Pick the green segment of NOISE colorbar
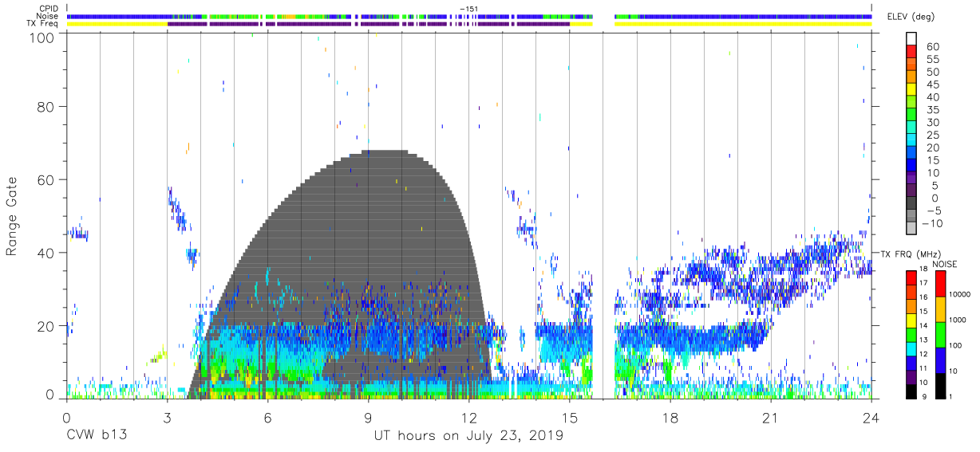This screenshot has width=980, height=452. coord(939,334)
